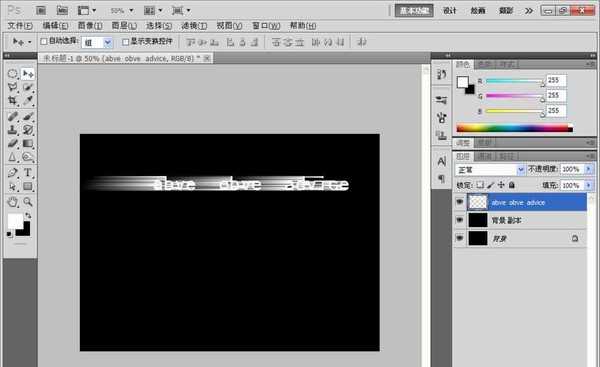
Task: Select the Quick Selection tool
Action: click(x=28, y=87)
